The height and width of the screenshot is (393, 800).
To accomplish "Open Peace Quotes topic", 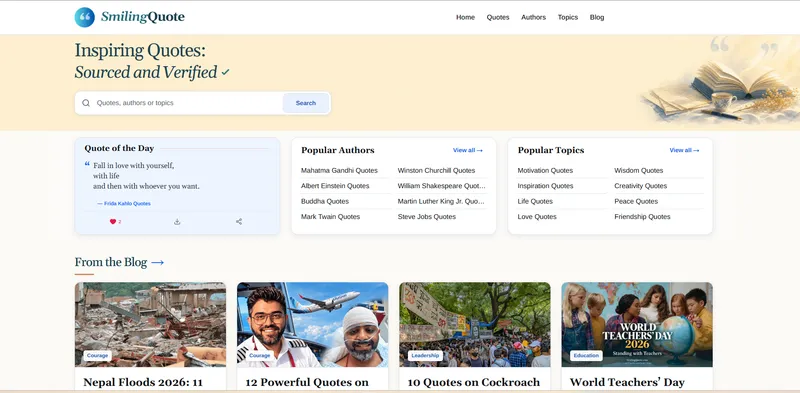I will point(636,201).
